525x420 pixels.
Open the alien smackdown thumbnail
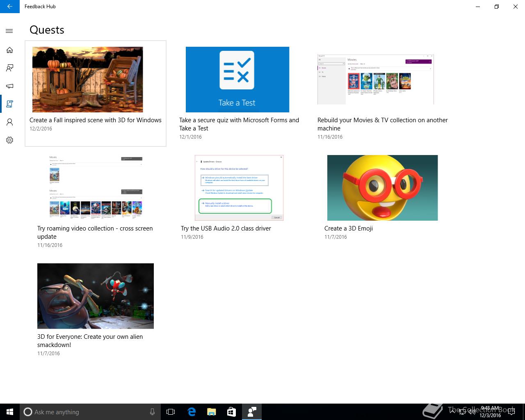(x=96, y=296)
